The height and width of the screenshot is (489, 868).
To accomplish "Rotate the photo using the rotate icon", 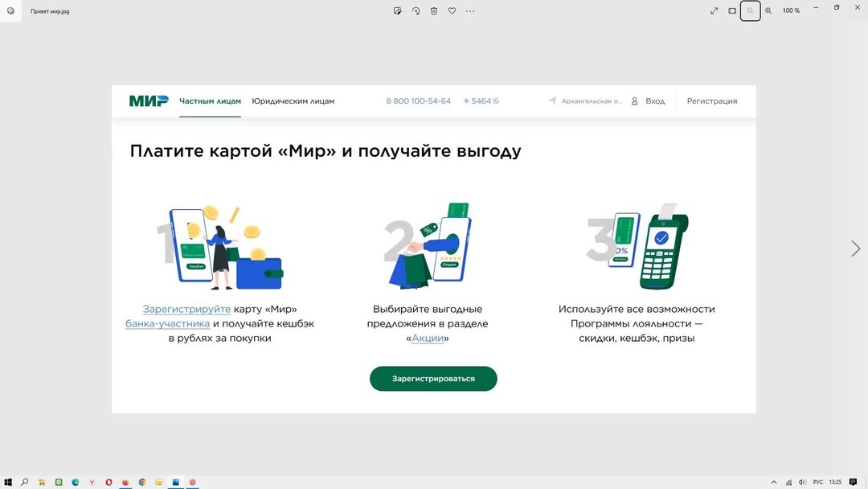I will tap(416, 10).
